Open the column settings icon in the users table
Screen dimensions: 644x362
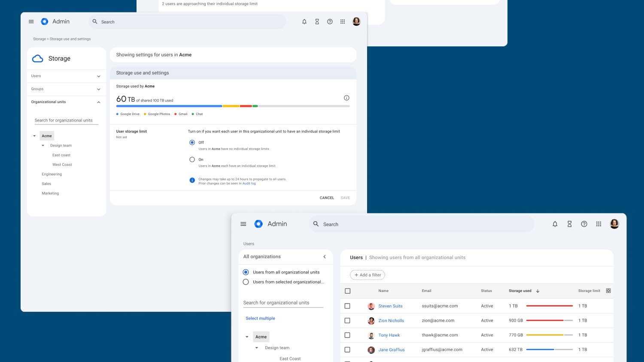(608, 291)
